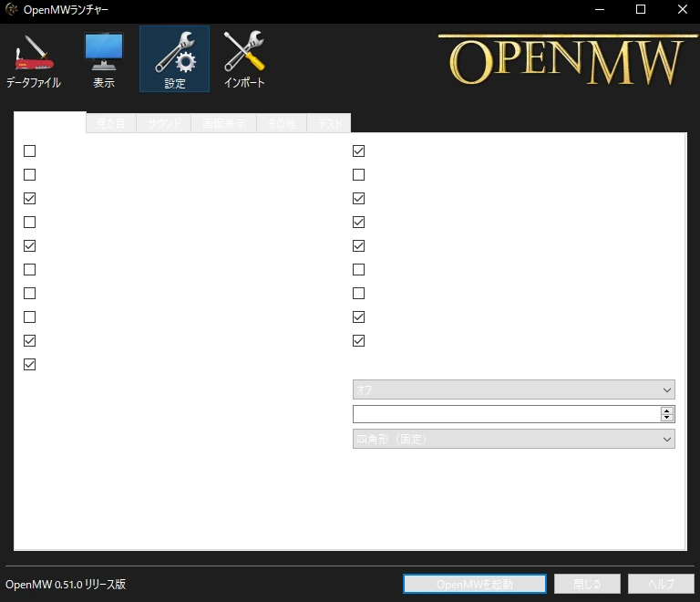Toggle the topmost checkbox in the left column
This screenshot has height=602, width=700.
point(29,150)
